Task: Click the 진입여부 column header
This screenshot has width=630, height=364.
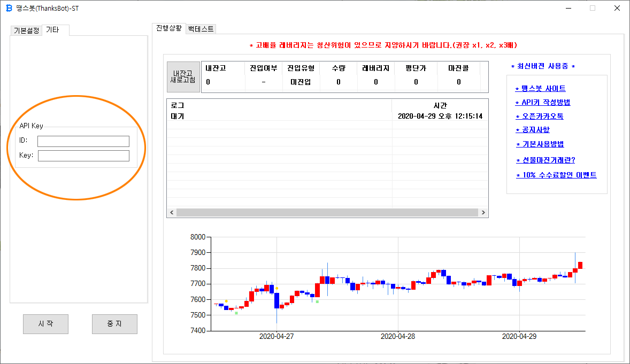Action: tap(264, 68)
